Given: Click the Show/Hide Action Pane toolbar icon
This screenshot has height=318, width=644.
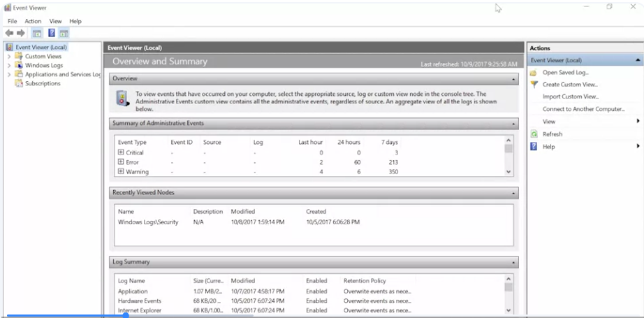Looking at the screenshot, I should click(x=64, y=34).
